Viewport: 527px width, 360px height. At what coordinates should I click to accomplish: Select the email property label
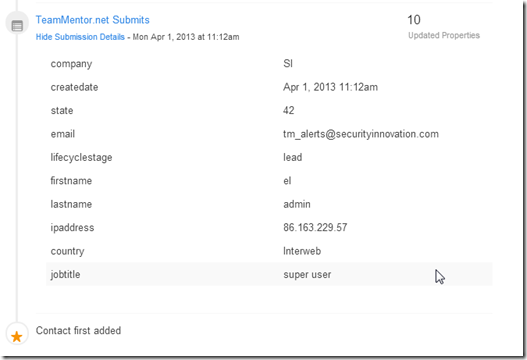pyautogui.click(x=63, y=134)
